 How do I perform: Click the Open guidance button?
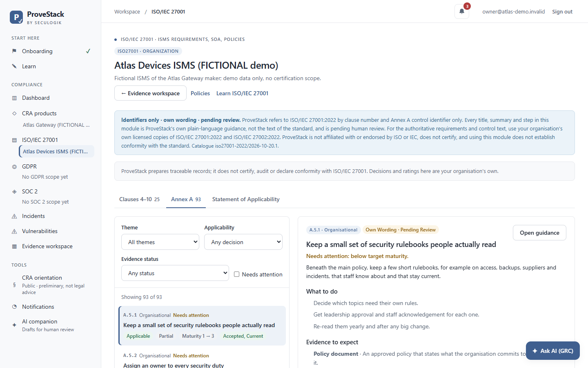(539, 233)
